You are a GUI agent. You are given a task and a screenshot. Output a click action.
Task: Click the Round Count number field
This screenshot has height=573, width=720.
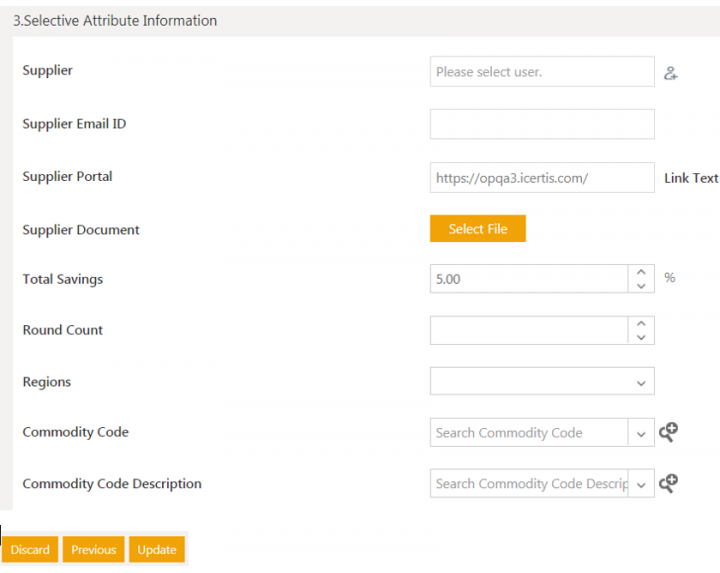[529, 330]
